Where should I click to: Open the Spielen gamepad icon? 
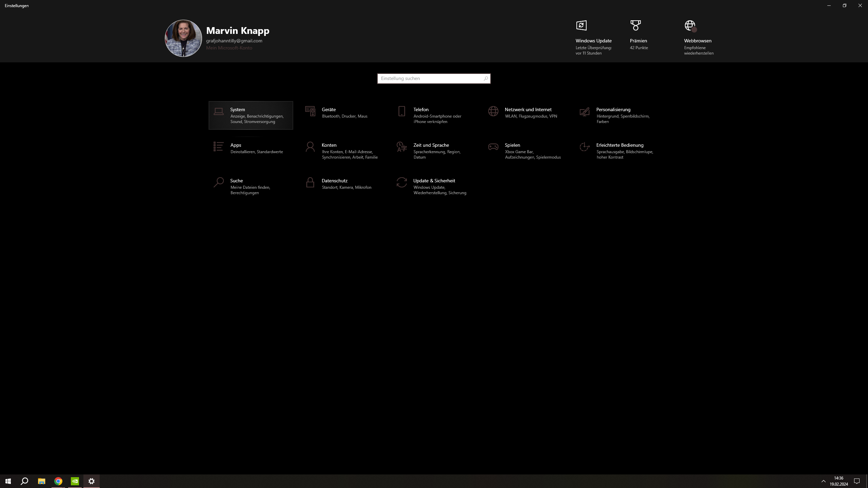pos(493,147)
